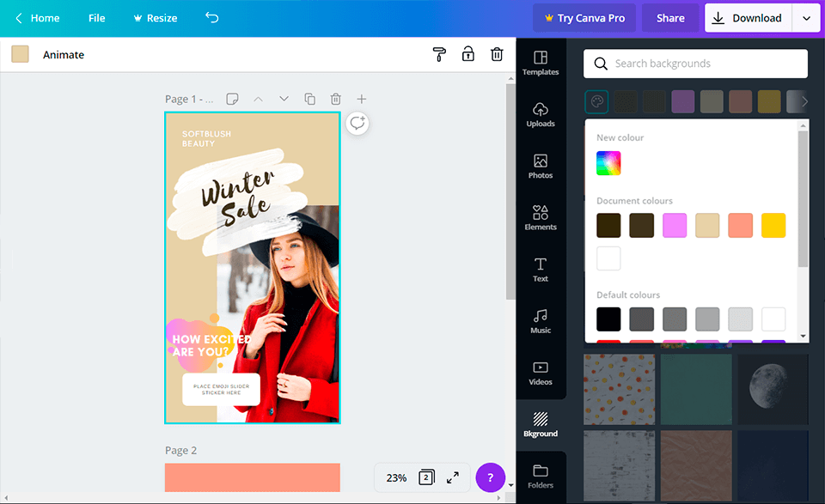Lock the selected page element
Image resolution: width=825 pixels, height=504 pixels.
(x=467, y=54)
